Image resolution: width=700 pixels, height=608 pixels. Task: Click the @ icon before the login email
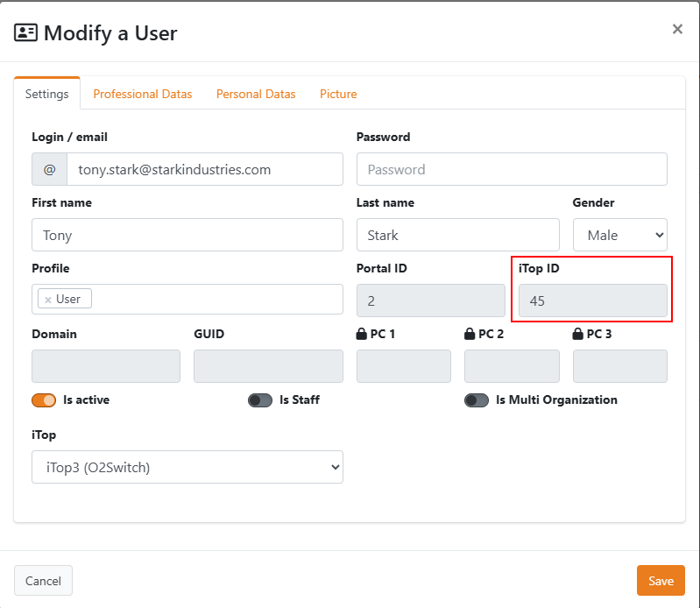click(49, 170)
